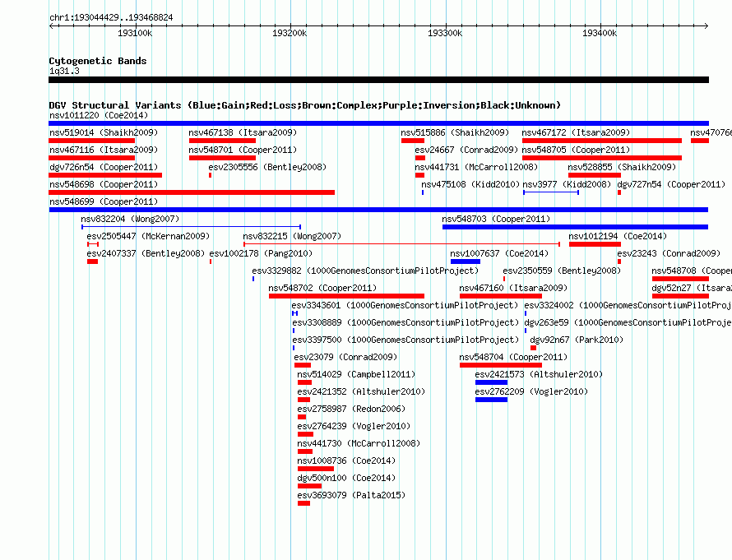732x560 pixels.
Task: Open nsv548703 (Cooper2011) variant
Action: pos(496,219)
